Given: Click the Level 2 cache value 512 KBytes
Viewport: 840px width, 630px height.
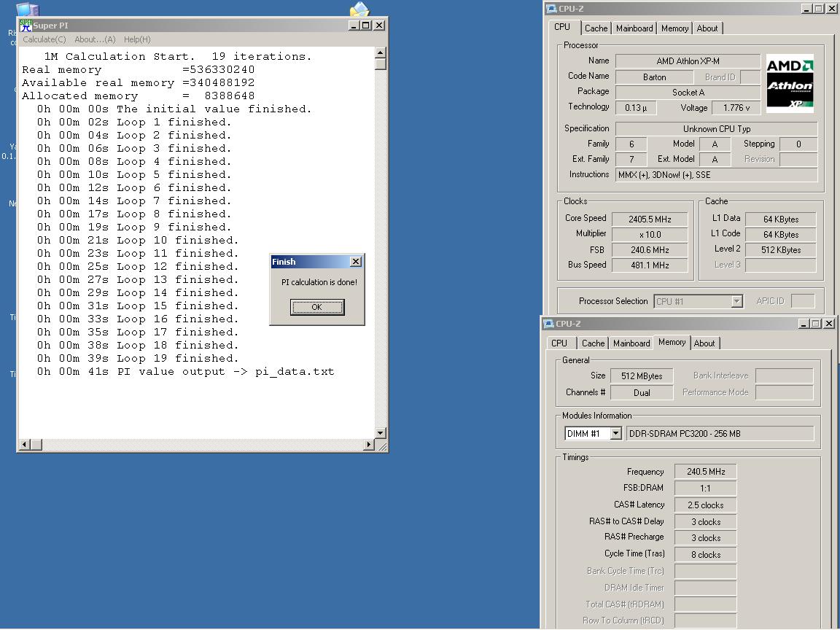Looking at the screenshot, I should tap(781, 250).
